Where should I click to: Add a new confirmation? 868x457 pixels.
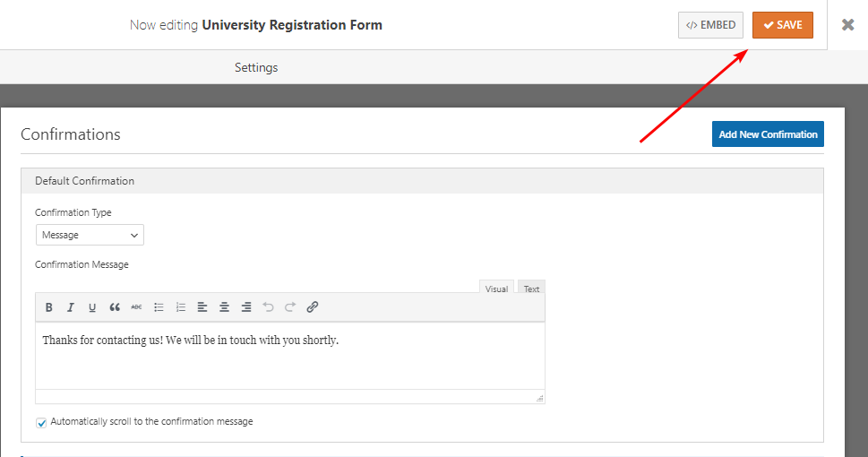coord(768,134)
